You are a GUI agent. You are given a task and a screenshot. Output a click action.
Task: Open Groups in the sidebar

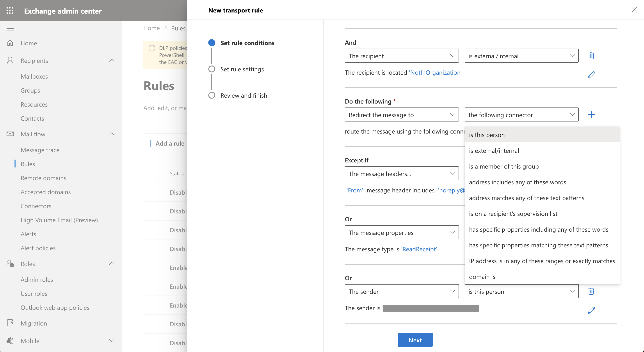(x=30, y=90)
